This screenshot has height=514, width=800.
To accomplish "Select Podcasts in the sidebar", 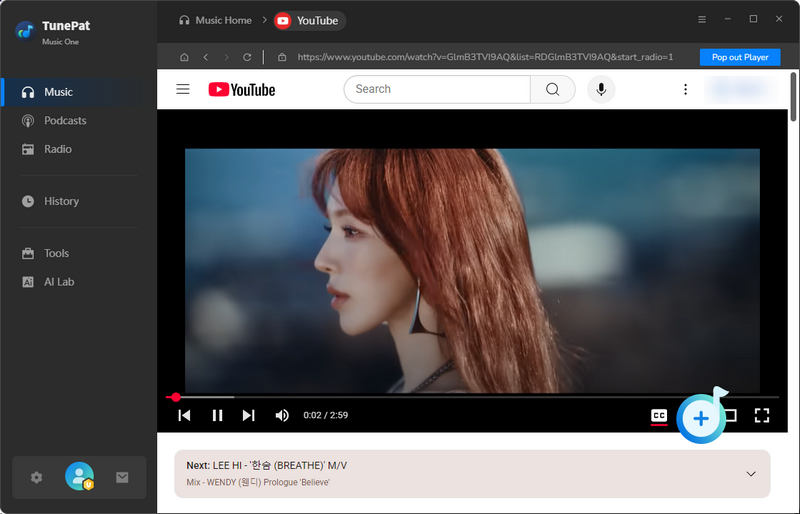I will (65, 121).
